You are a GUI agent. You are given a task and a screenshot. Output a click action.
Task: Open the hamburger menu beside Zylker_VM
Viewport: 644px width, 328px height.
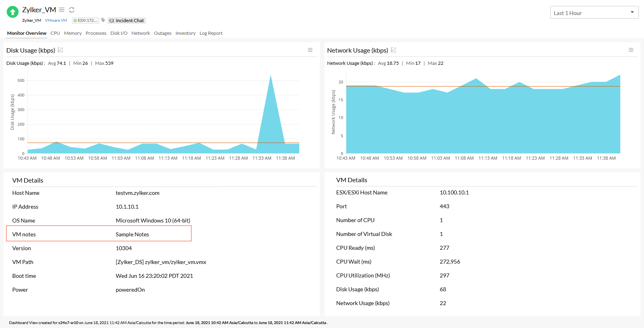[62, 9]
